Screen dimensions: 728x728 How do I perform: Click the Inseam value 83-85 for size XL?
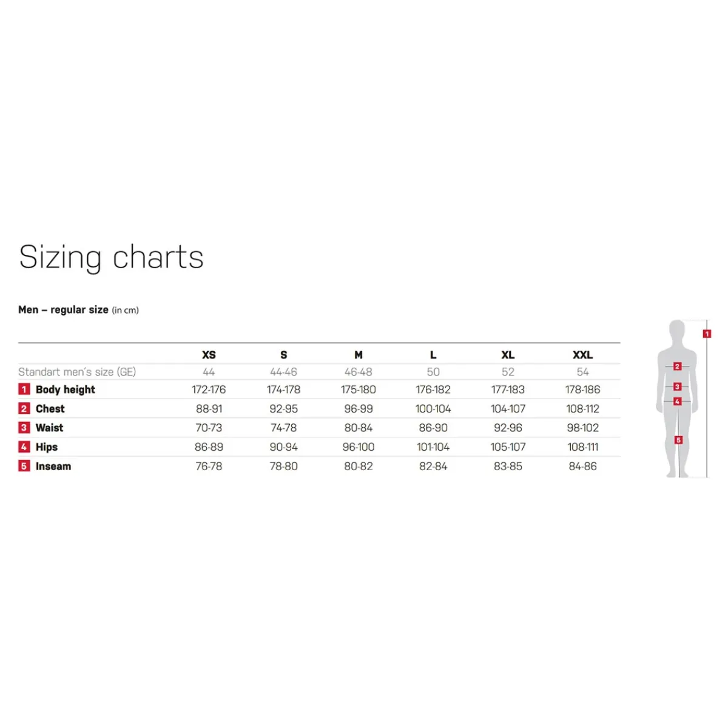coord(508,467)
